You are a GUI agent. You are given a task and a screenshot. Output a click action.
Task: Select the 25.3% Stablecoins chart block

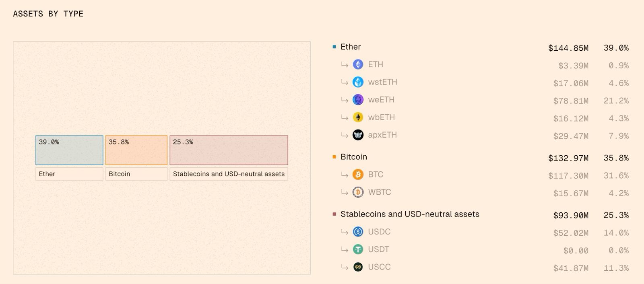click(229, 150)
